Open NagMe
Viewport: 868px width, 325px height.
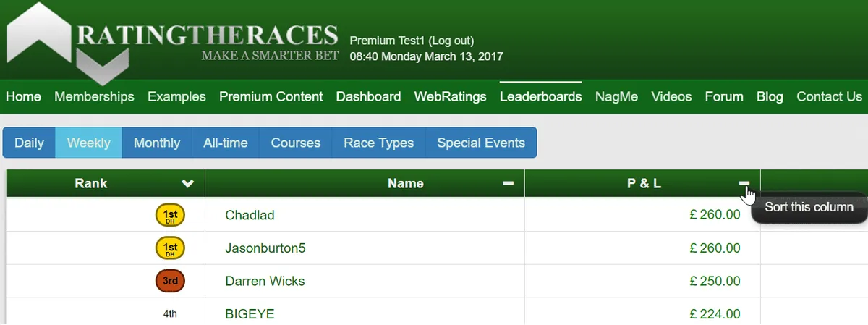[616, 96]
